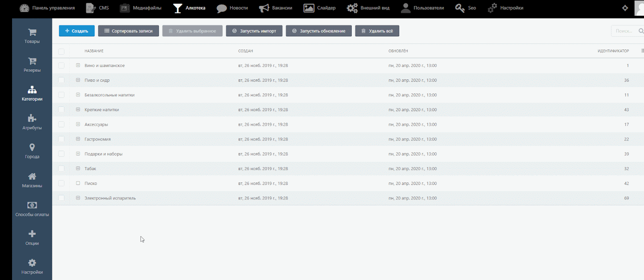Image resolution: width=644 pixels, height=280 pixels.
Task: Check the box for Безалкогольные напитки
Action: [x=61, y=95]
